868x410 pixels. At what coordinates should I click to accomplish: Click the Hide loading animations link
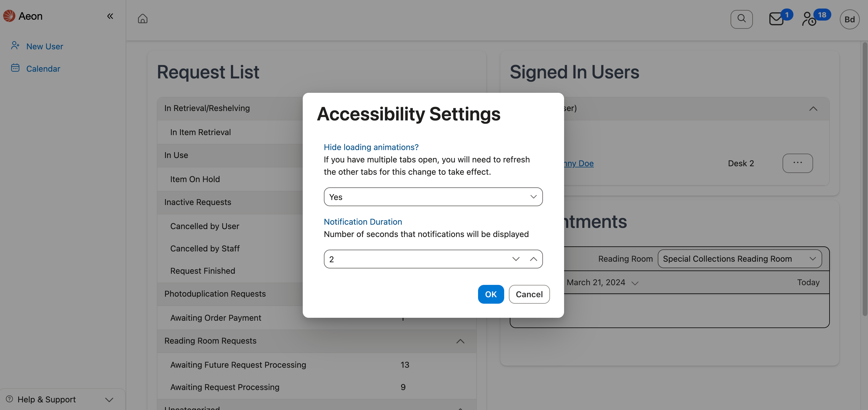(371, 147)
